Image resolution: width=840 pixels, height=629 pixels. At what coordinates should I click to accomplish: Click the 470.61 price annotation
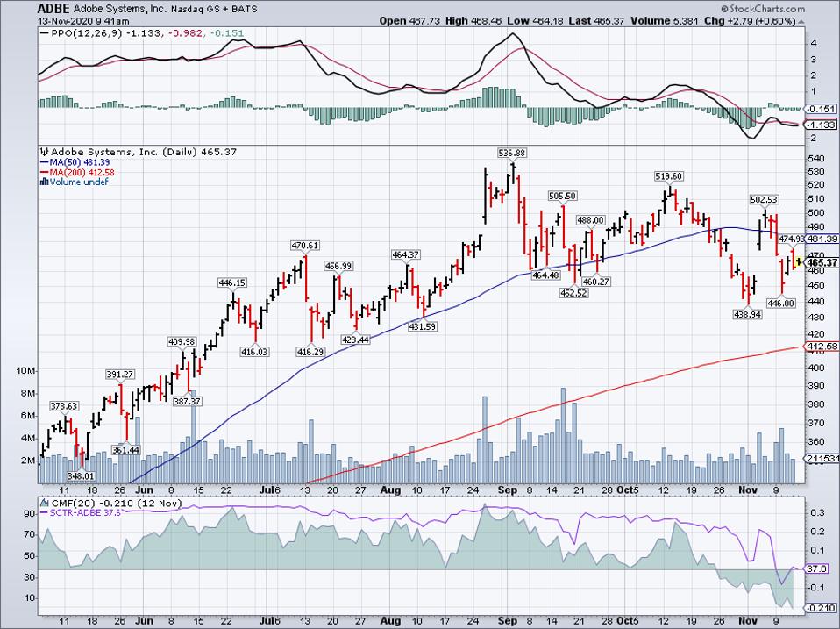pyautogui.click(x=305, y=246)
